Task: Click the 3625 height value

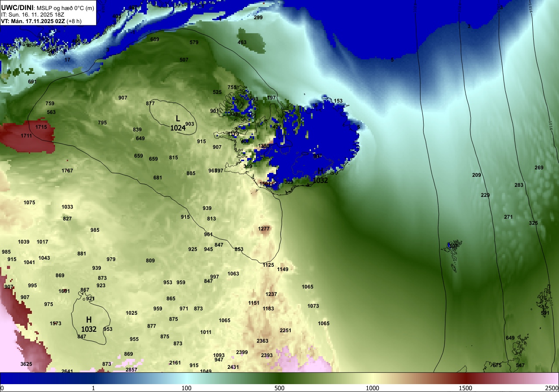Action: tap(26, 364)
